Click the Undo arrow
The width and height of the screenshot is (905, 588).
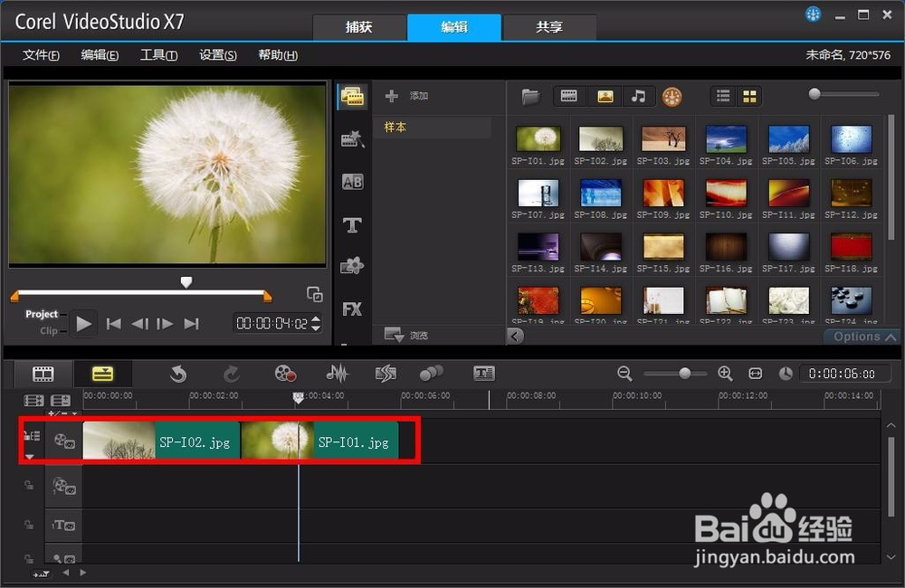coord(178,374)
